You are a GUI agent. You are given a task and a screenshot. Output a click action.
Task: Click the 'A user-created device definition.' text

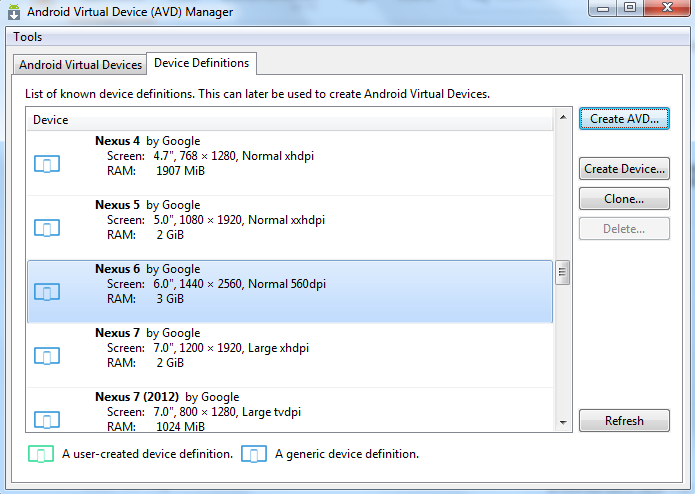(x=148, y=454)
